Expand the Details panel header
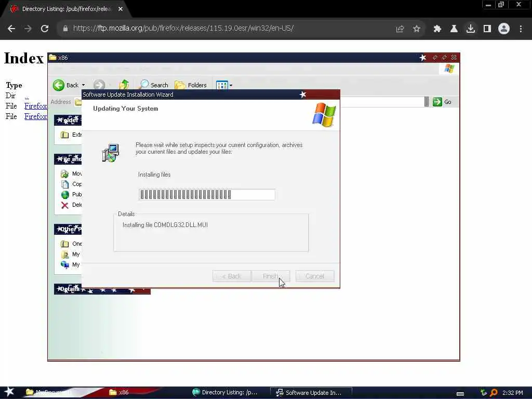Viewport: 532px width, 399px height. point(102,289)
